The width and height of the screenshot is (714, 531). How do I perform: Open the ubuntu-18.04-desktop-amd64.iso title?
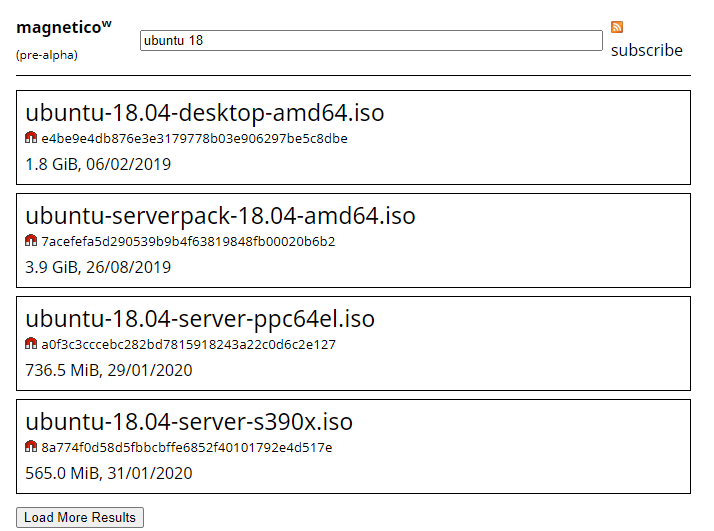pos(204,112)
